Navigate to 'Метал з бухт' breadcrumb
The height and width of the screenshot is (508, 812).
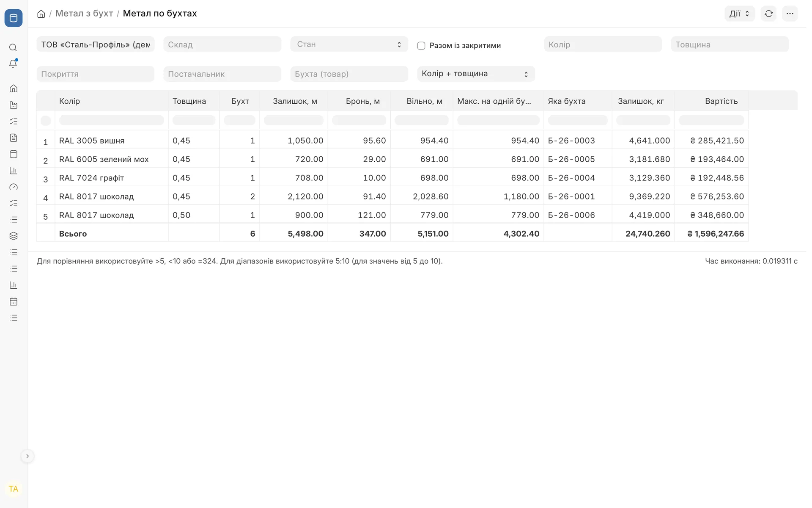[x=84, y=14]
